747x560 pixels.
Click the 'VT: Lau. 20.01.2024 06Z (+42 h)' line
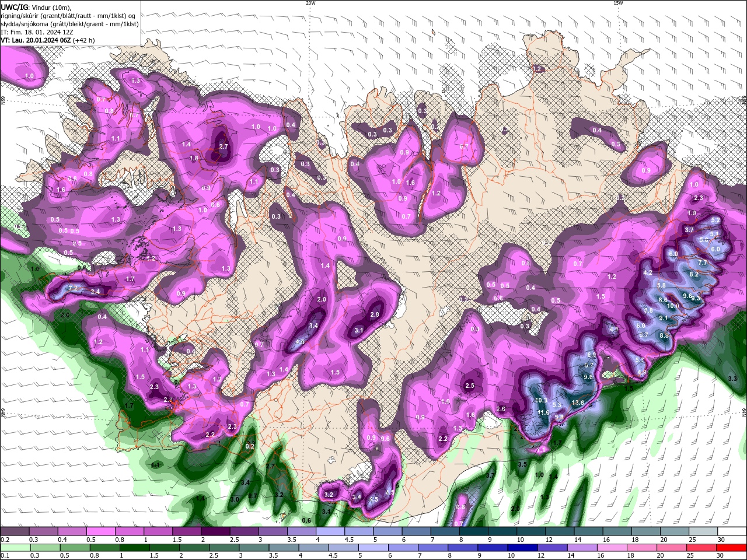(47, 40)
